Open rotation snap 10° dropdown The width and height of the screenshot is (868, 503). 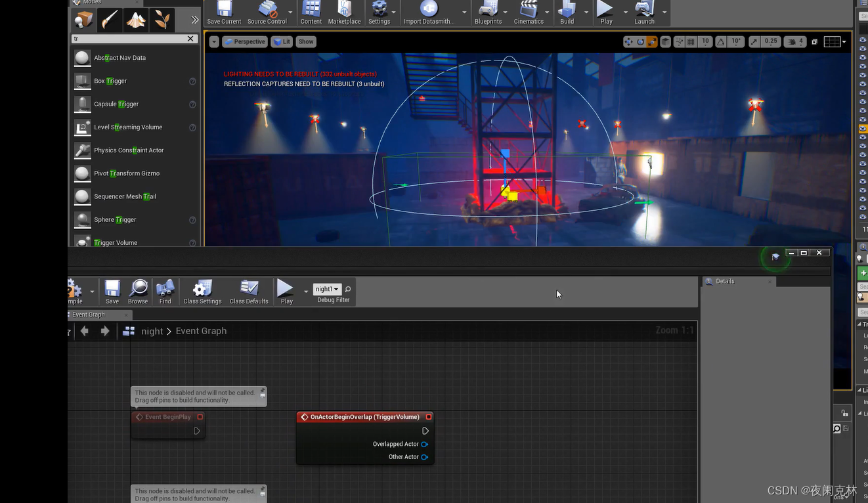click(x=736, y=41)
